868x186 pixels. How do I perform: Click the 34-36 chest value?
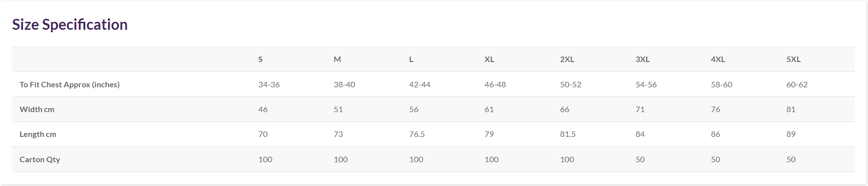269,84
